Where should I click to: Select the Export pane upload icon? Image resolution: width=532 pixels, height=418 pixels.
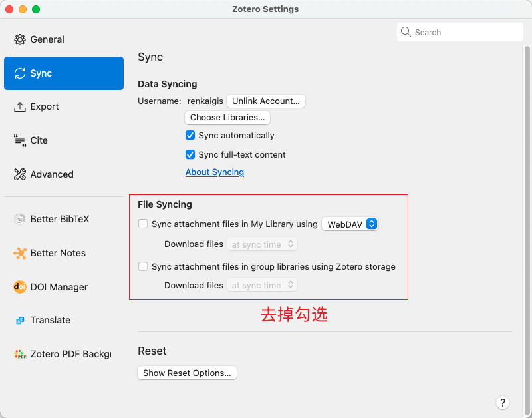tap(20, 106)
